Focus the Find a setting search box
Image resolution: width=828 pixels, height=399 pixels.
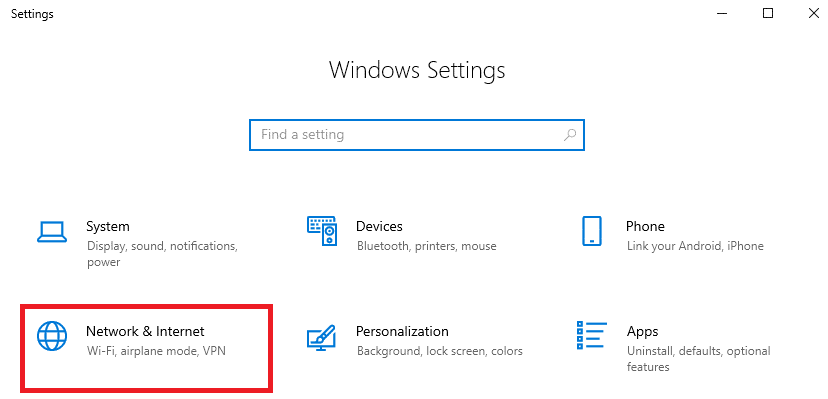[x=417, y=135]
